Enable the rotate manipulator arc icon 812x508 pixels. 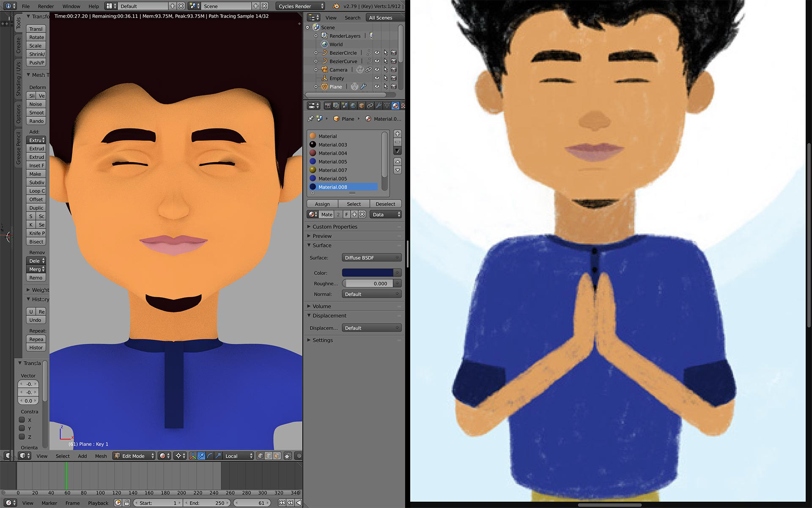point(210,456)
